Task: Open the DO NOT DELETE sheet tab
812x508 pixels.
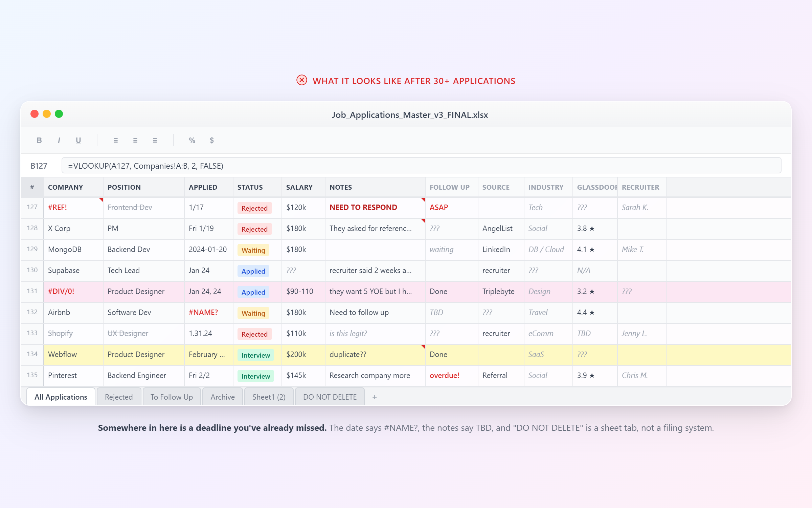Action: tap(330, 397)
